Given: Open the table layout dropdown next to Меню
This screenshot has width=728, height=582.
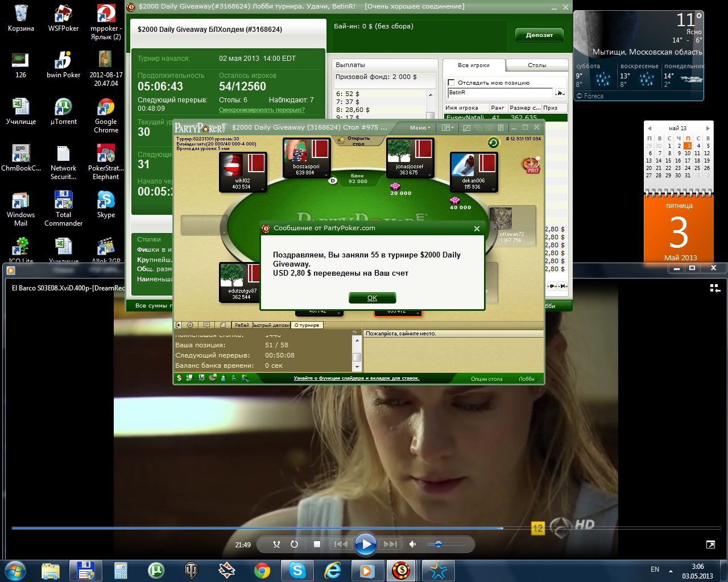Looking at the screenshot, I should 447,128.
